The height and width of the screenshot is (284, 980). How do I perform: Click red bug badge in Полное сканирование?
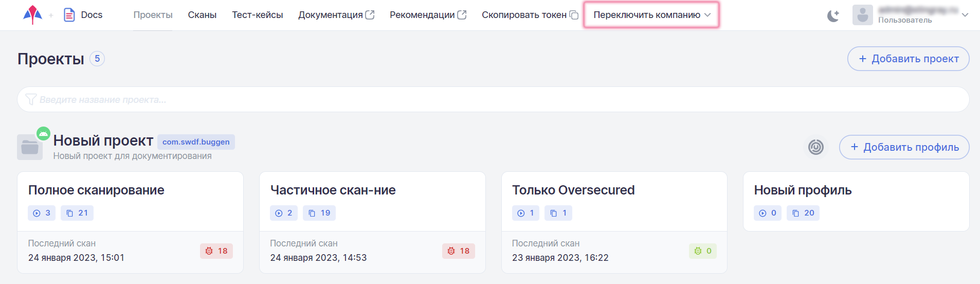coord(216,251)
